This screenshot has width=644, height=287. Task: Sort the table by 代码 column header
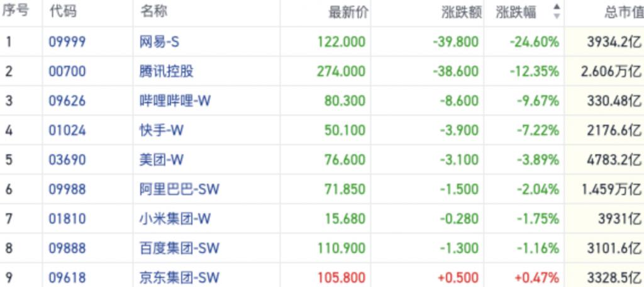coord(61,12)
